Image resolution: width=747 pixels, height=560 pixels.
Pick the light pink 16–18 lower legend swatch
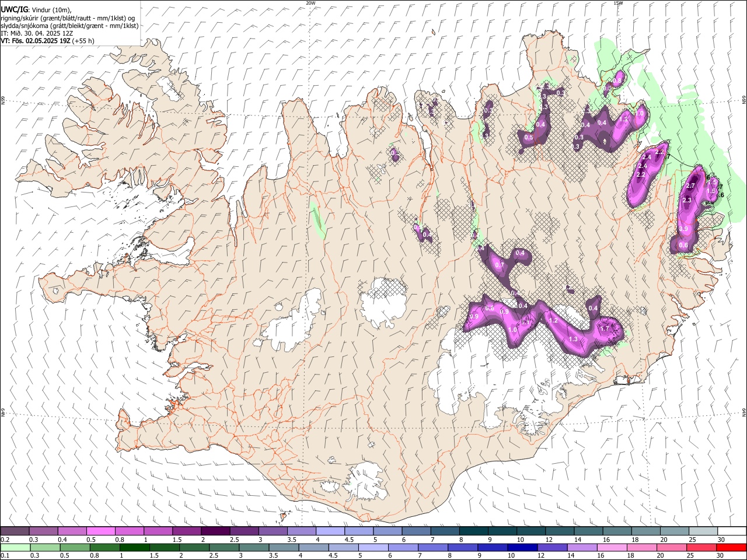point(612,547)
